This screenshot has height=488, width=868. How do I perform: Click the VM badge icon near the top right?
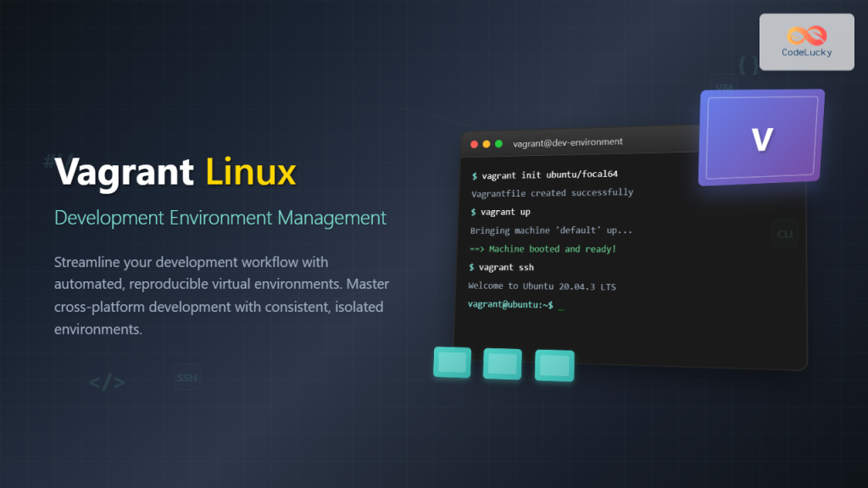click(x=725, y=86)
